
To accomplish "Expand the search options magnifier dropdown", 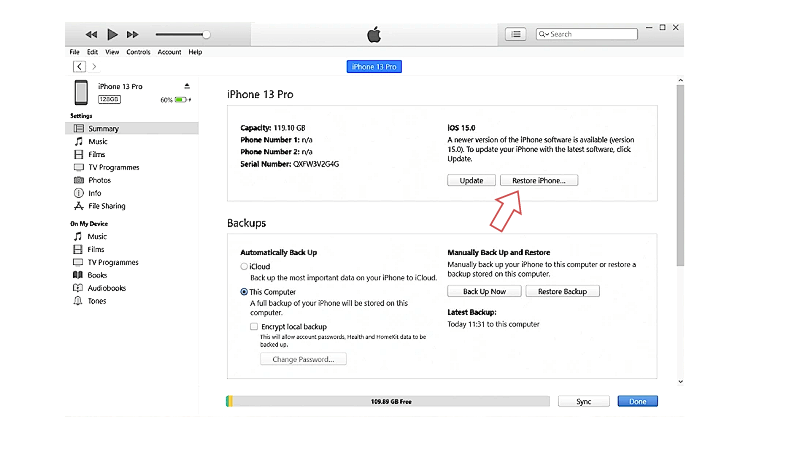I will [x=544, y=34].
